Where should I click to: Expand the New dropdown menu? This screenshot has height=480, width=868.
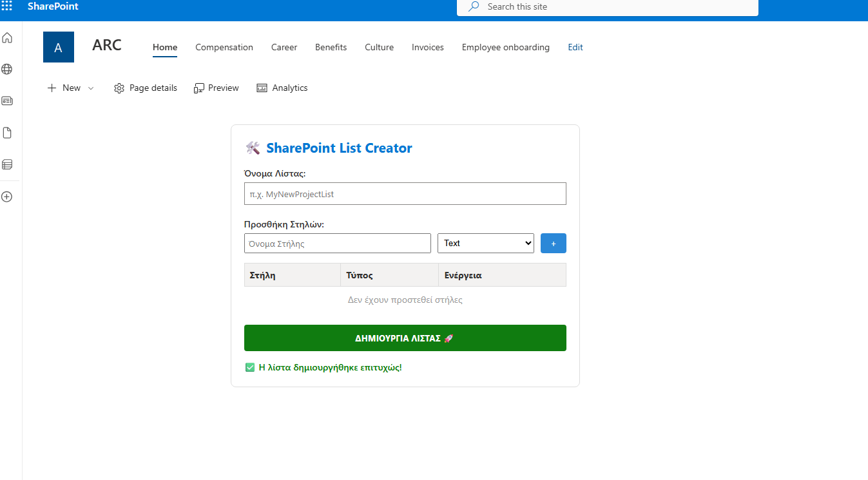71,88
